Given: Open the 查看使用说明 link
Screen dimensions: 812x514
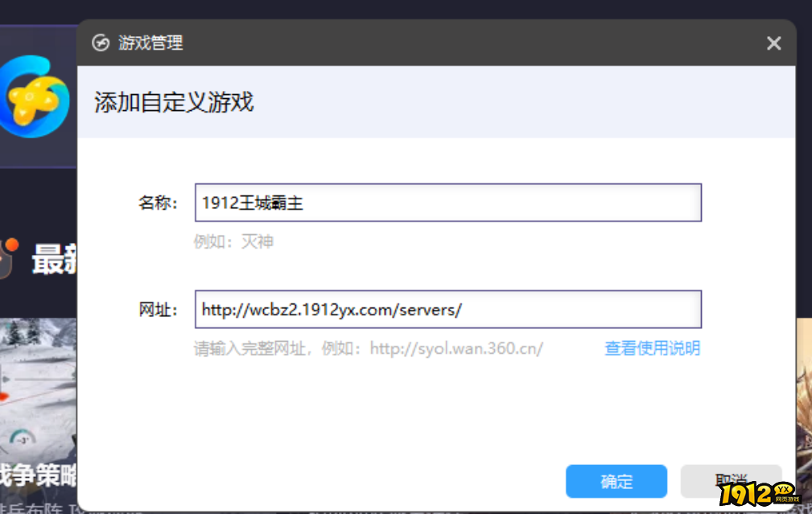Looking at the screenshot, I should (652, 348).
